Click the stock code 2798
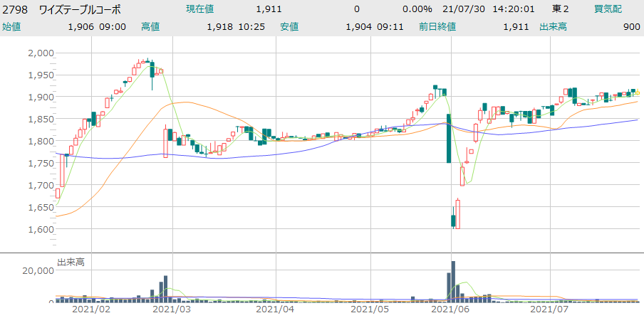This screenshot has width=644, height=318. click(x=16, y=9)
